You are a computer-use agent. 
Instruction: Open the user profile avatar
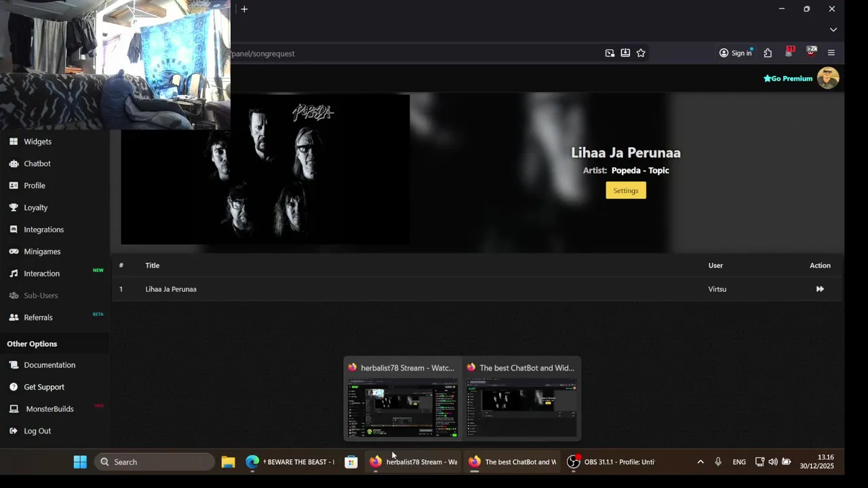click(828, 78)
